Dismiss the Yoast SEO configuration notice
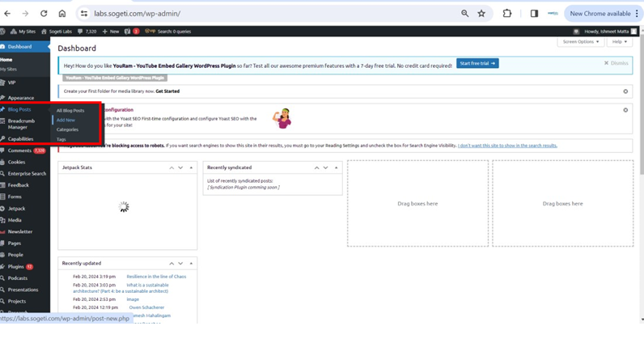The height and width of the screenshot is (343, 644). pos(625,110)
